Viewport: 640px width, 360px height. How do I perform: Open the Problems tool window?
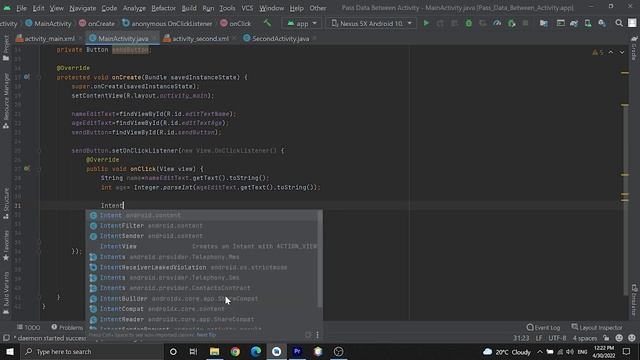67,327
